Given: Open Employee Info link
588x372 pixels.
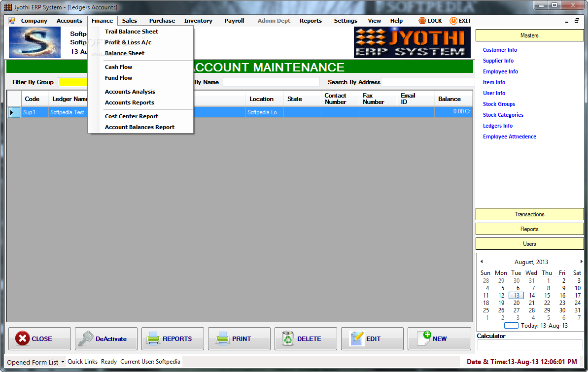Looking at the screenshot, I should point(500,71).
